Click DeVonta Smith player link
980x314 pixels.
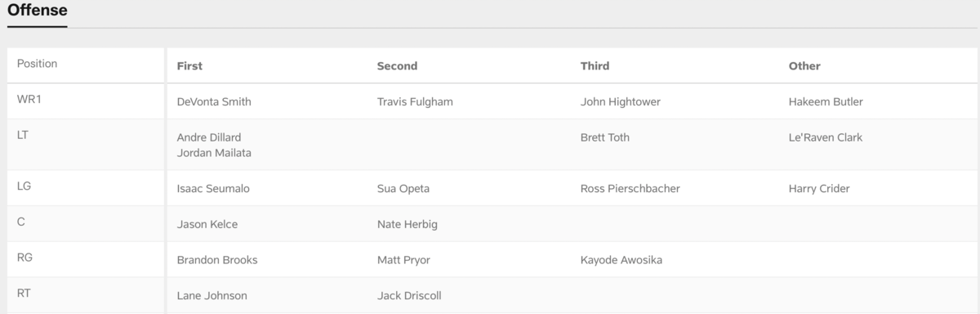(x=214, y=102)
